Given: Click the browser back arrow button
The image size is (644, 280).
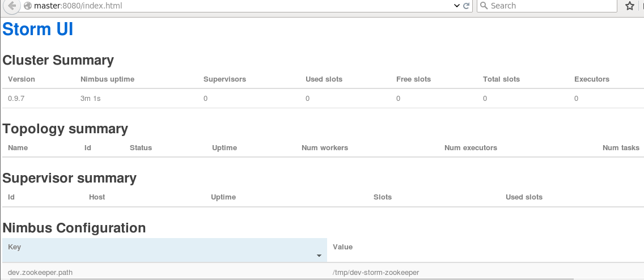Looking at the screenshot, I should tap(11, 6).
